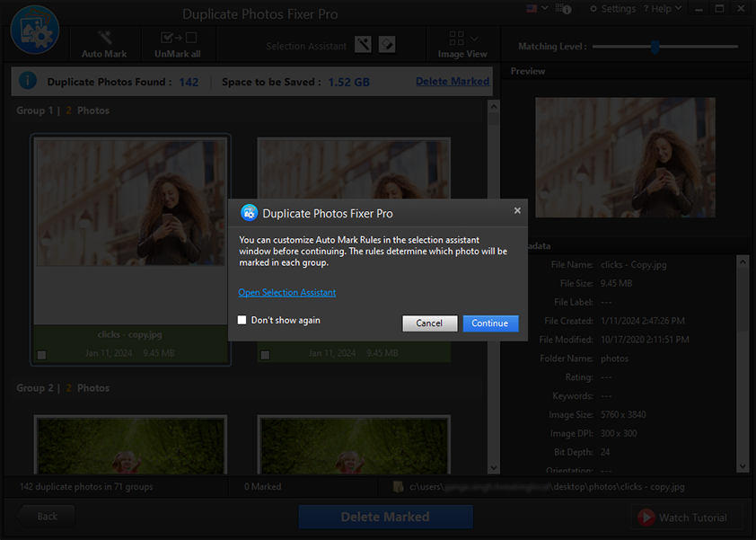756x540 pixels.
Task: Select the second Group 2 photo thumbnail
Action: coord(355,446)
